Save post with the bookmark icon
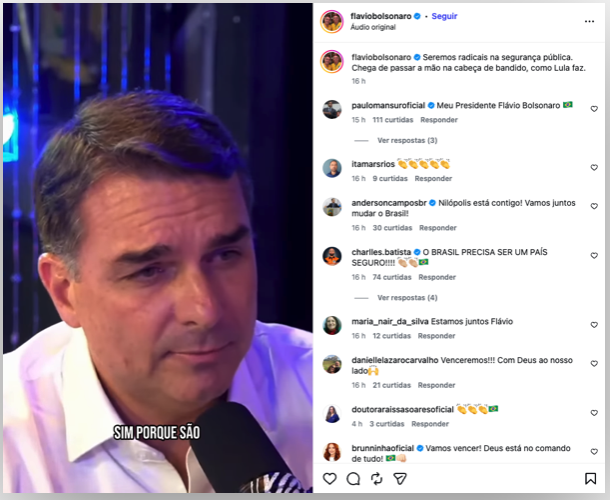 (x=590, y=479)
